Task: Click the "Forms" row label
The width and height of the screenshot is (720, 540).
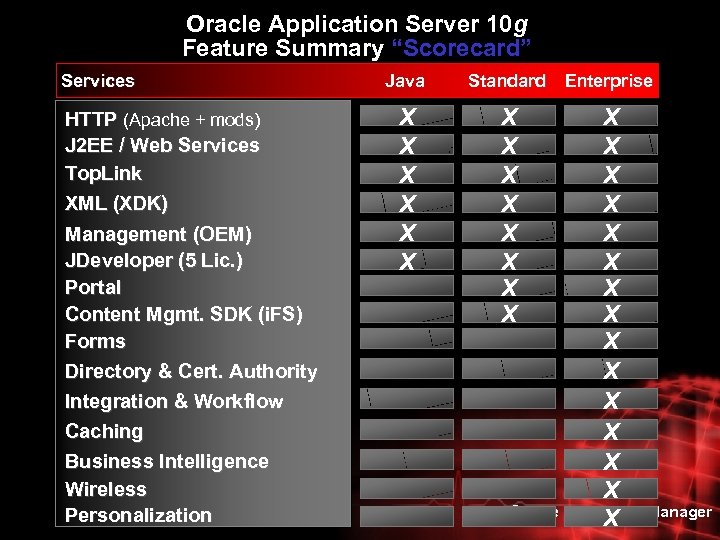Action: pyautogui.click(x=95, y=341)
